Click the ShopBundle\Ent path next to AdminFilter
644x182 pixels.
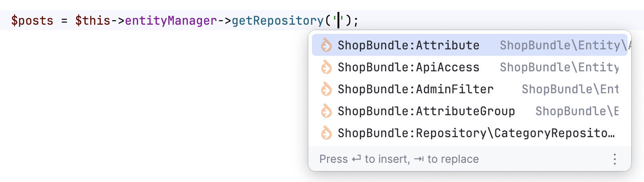(570, 89)
